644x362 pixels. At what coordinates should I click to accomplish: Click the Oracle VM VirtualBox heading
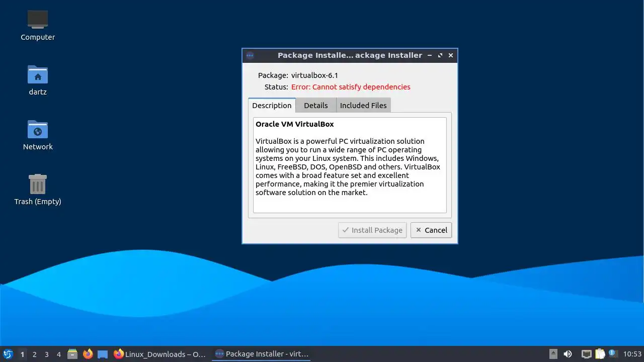click(294, 124)
